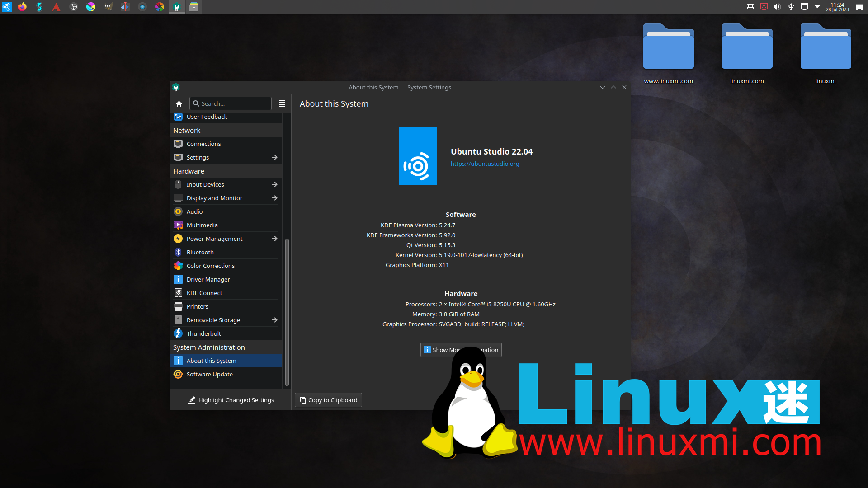Click Copy to Clipboard button
This screenshot has width=868, height=488.
pyautogui.click(x=328, y=400)
